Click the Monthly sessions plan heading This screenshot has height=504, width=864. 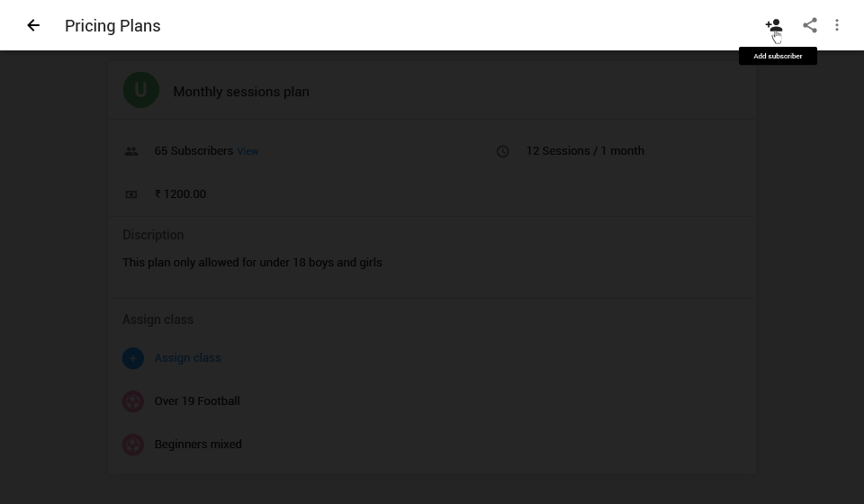tap(240, 91)
